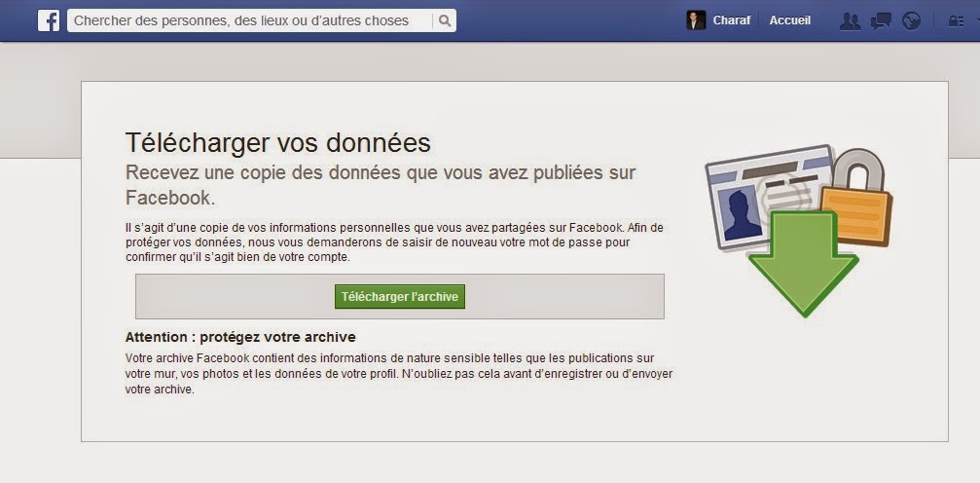Screen dimensions: 980x483
Task: Open the messages chat bubbles icon
Action: click(x=881, y=20)
